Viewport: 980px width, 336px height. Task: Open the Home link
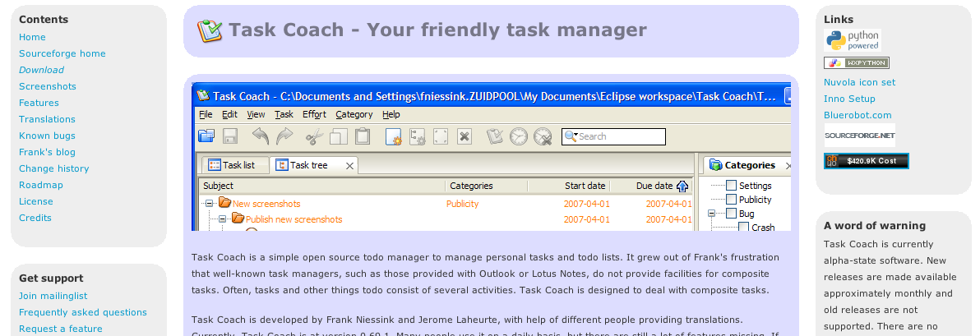[32, 38]
